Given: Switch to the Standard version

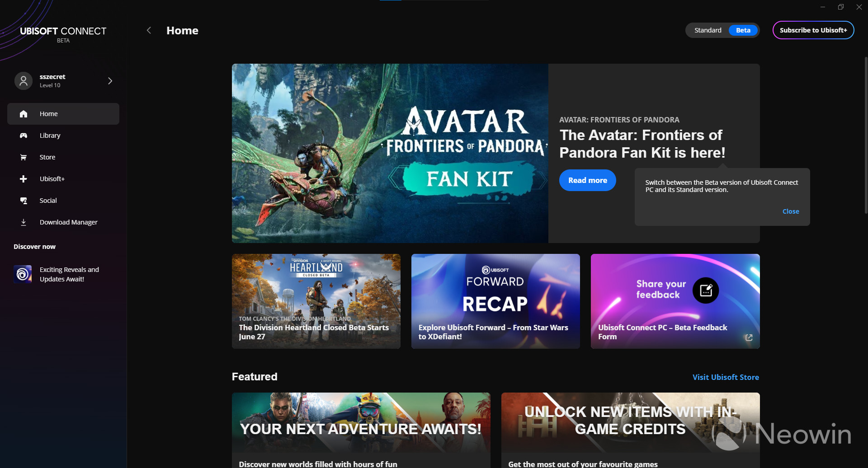Looking at the screenshot, I should [x=708, y=30].
